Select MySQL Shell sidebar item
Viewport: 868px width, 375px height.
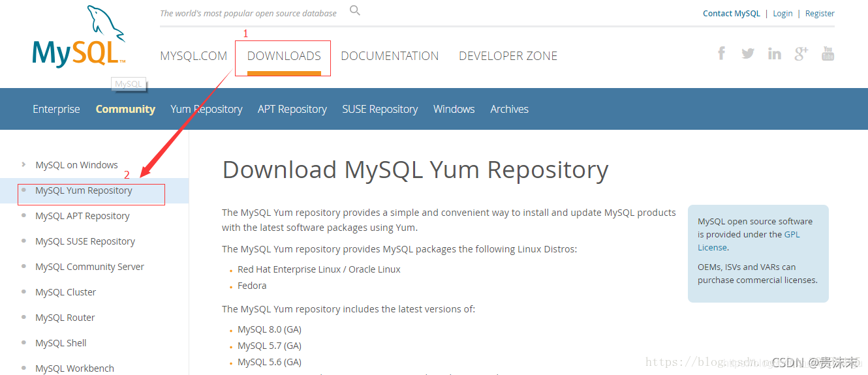click(61, 343)
